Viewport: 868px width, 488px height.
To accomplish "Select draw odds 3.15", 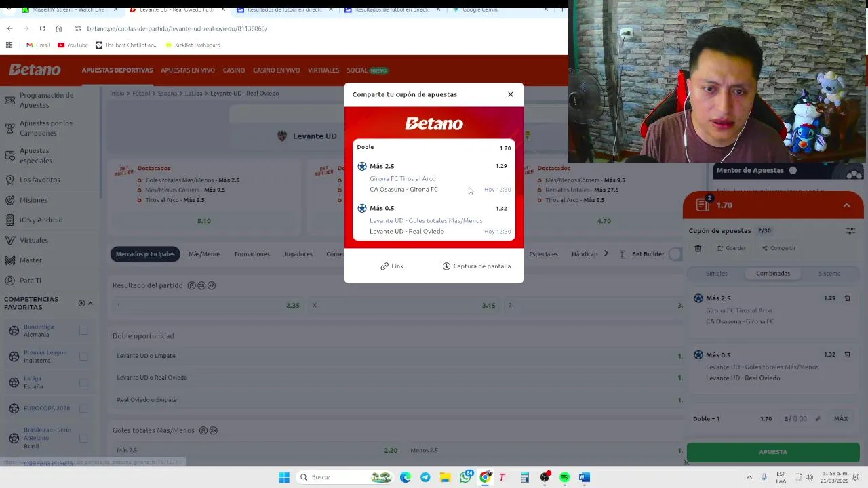I will point(403,306).
